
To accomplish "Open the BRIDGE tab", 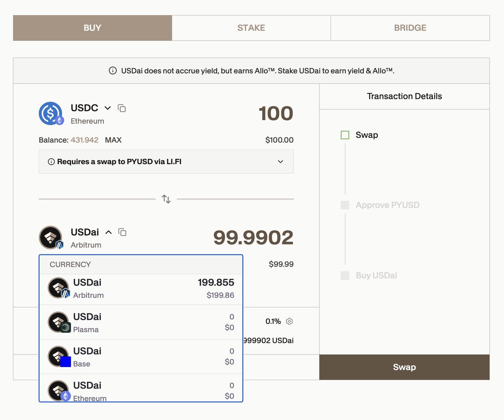I will point(410,28).
